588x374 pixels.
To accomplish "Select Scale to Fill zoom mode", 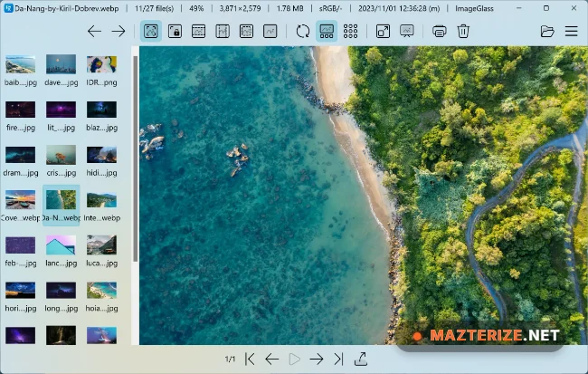I will [270, 31].
